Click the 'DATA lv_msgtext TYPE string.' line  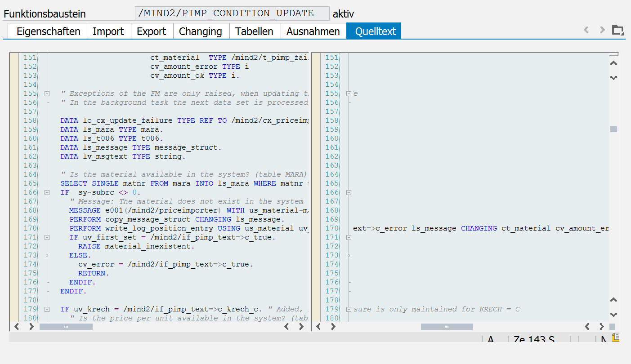[123, 156]
